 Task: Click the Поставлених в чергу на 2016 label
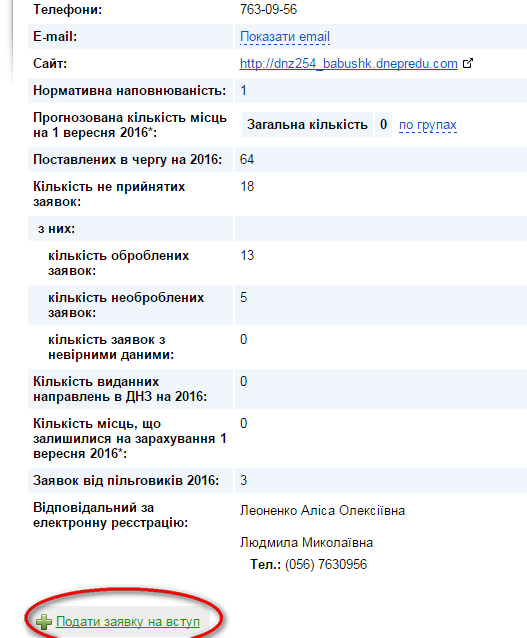point(127,160)
